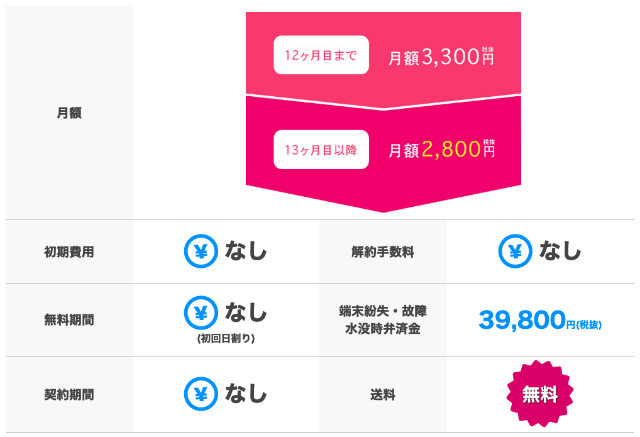Image resolution: width=640 pixels, height=437 pixels.
Task: Click なし text in 契約期間 row
Action: (x=246, y=393)
